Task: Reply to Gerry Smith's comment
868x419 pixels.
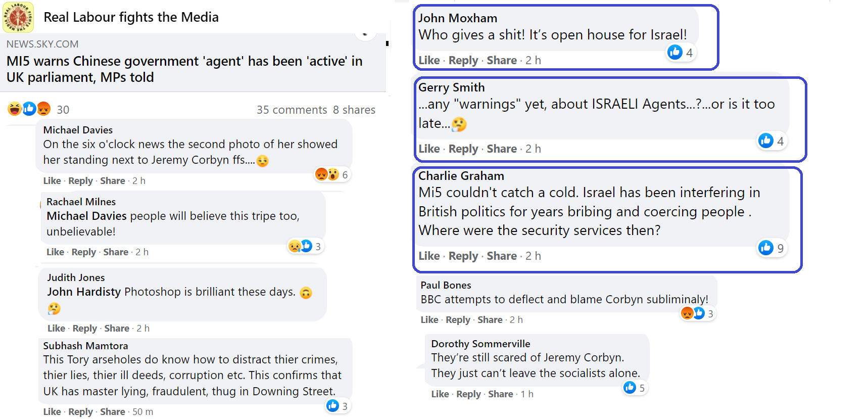Action: [463, 149]
